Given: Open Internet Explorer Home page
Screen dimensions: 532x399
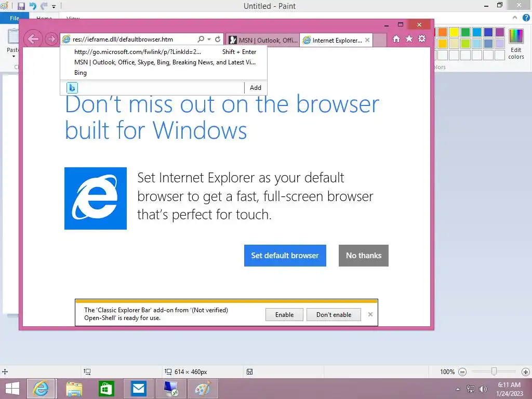Looking at the screenshot, I should coord(396,39).
